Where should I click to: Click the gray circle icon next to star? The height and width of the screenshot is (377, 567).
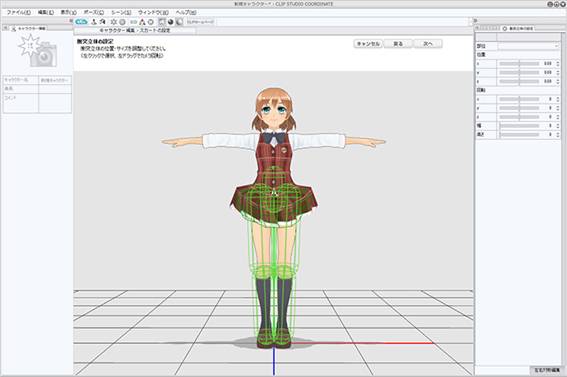[x=122, y=22]
